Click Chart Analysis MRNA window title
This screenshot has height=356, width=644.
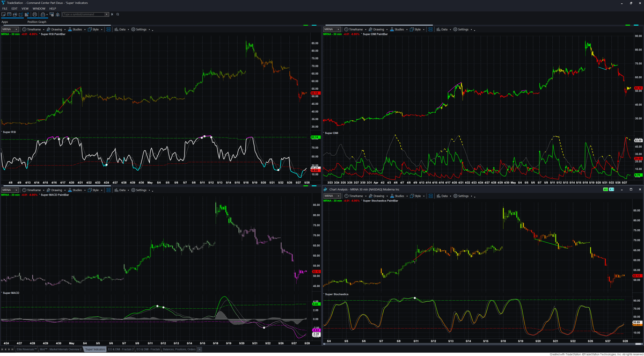click(364, 190)
